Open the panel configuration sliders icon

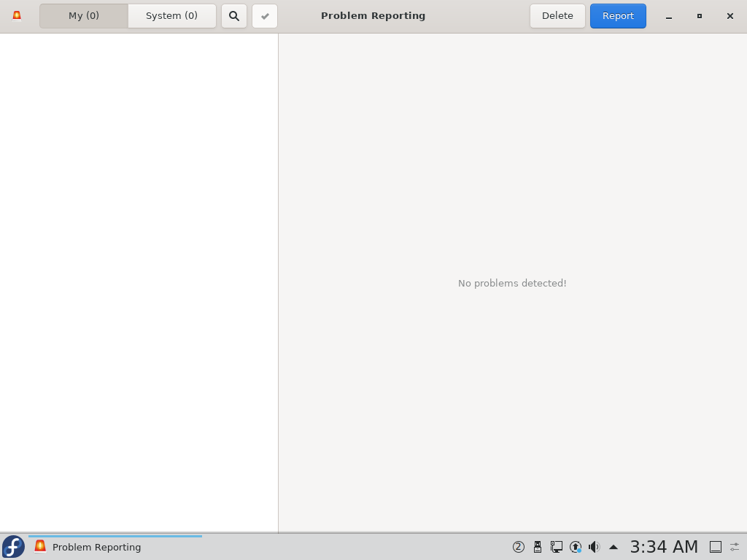735,547
